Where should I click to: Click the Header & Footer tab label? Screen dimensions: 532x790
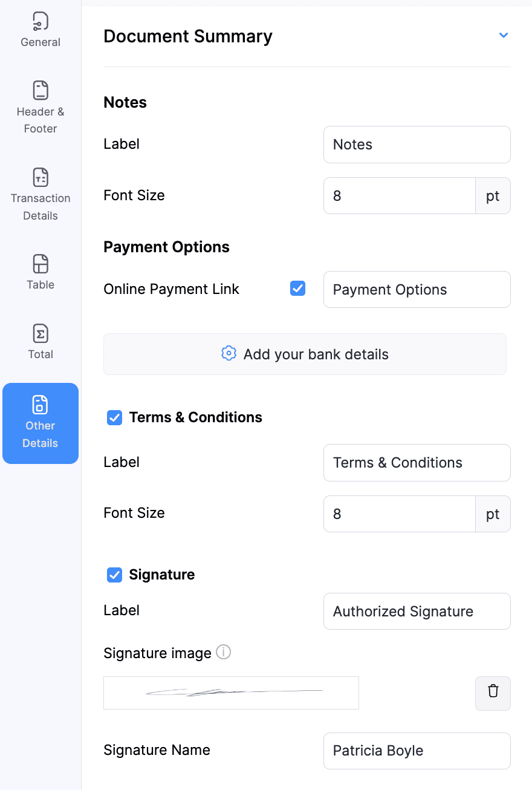[x=41, y=120]
